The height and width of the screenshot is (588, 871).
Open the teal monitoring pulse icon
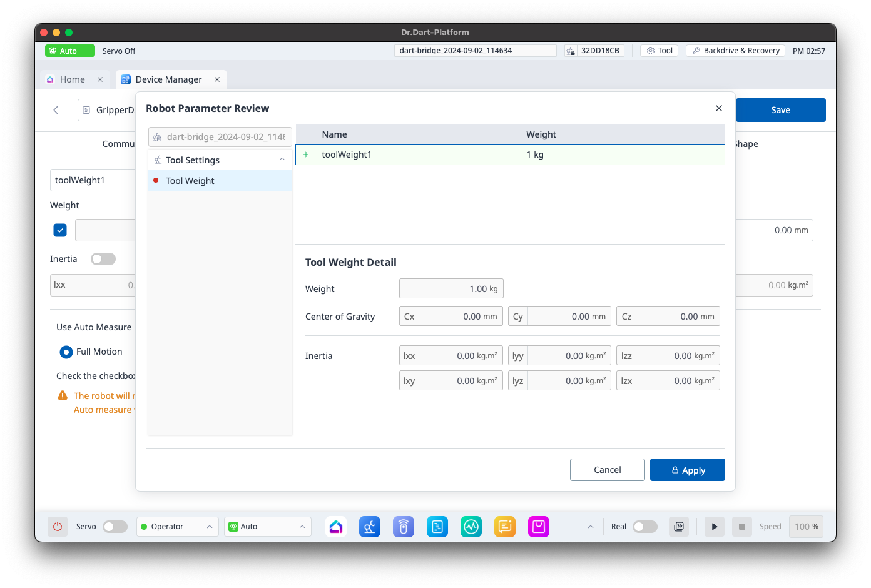click(x=471, y=527)
